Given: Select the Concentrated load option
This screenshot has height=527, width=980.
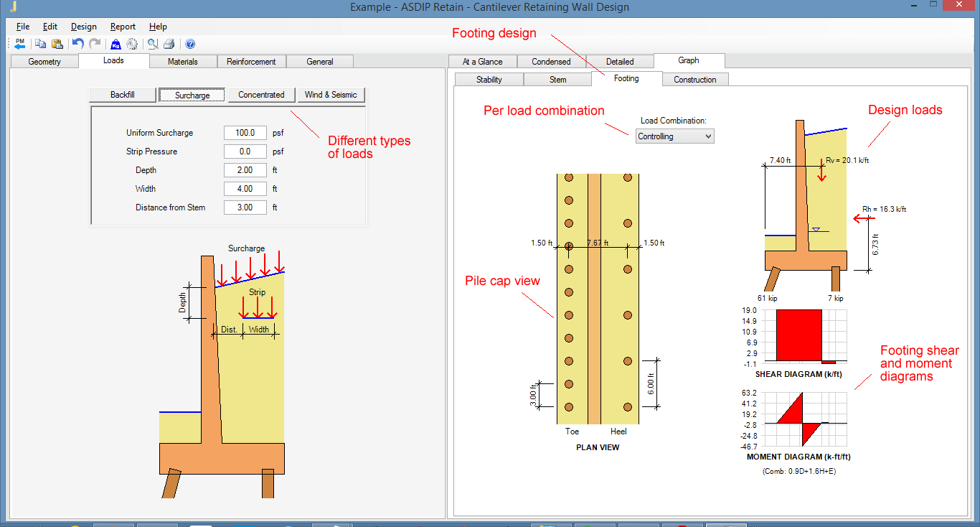Looking at the screenshot, I should click(260, 94).
